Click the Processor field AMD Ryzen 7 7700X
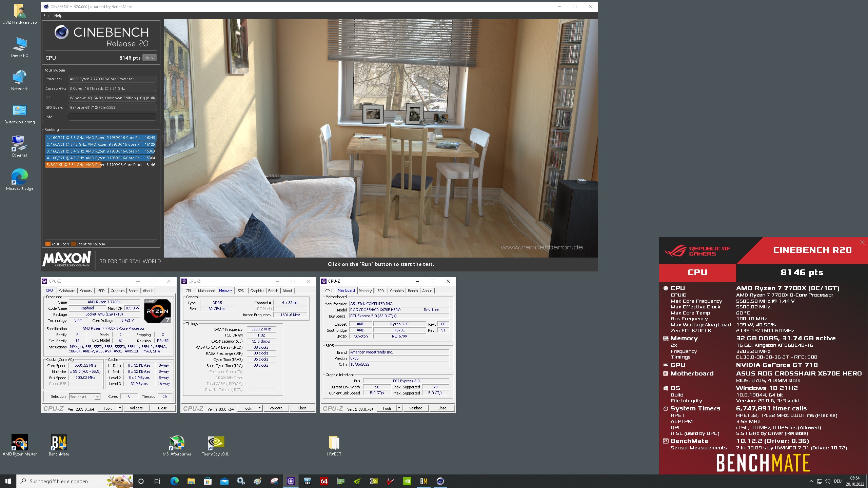The image size is (868, 488). pos(112,79)
